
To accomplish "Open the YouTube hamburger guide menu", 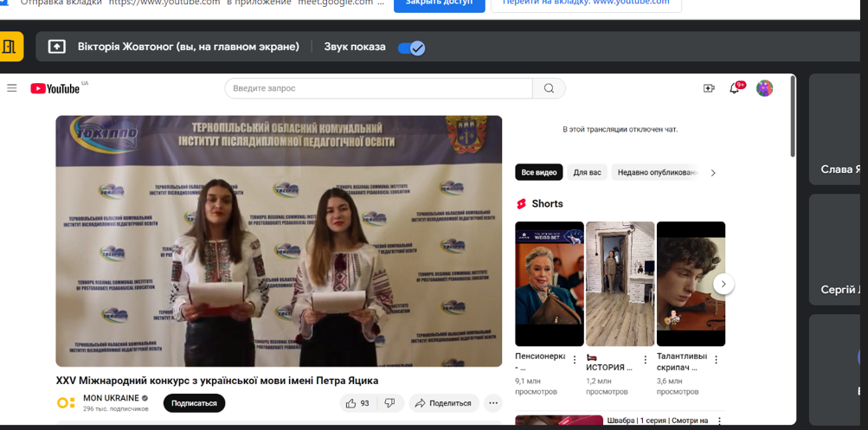I will pyautogui.click(x=12, y=88).
